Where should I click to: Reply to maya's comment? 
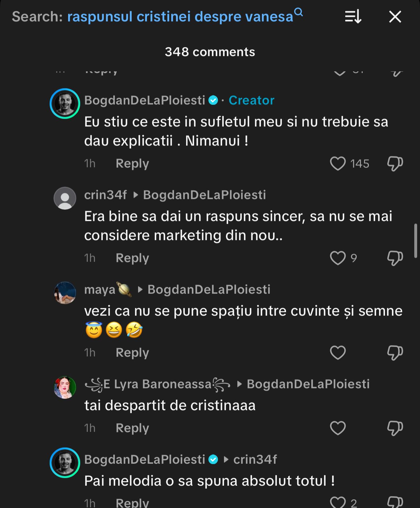(132, 353)
